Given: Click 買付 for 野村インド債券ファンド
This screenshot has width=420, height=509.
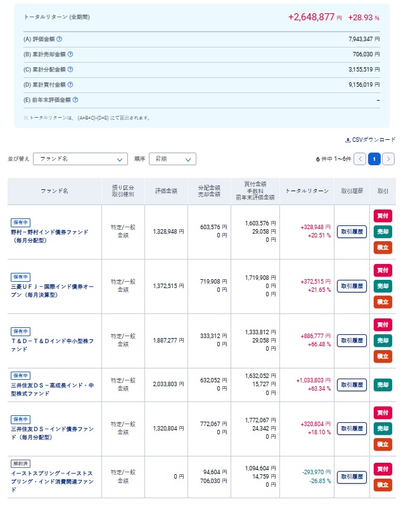Looking at the screenshot, I should [x=383, y=216].
